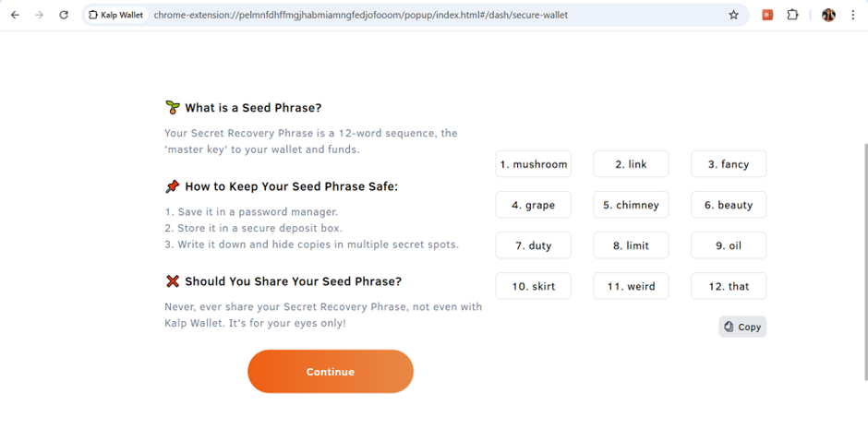Click the Kalp Wallet extension chip
The width and height of the screenshot is (868, 429).
pyautogui.click(x=116, y=15)
